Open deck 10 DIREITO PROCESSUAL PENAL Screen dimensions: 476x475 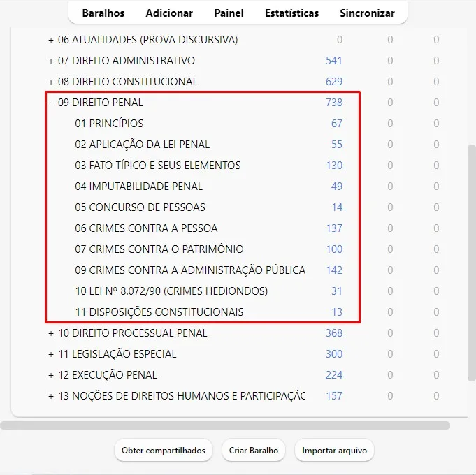(x=132, y=333)
